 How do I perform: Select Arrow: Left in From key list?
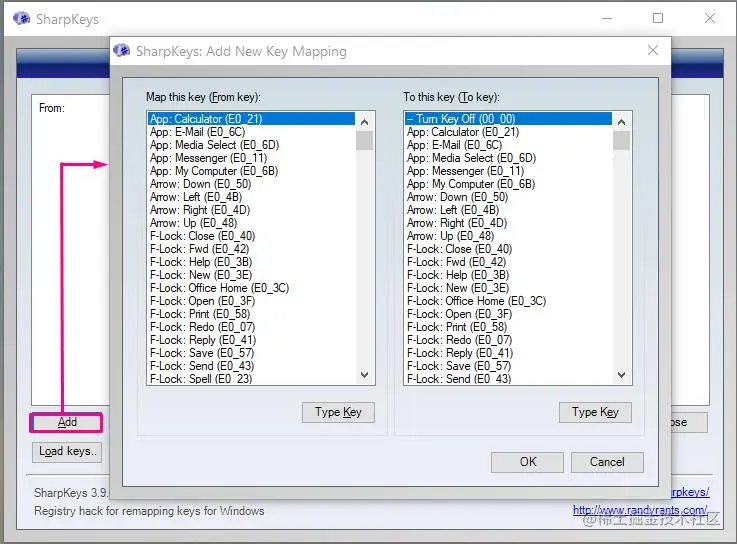pyautogui.click(x=251, y=197)
